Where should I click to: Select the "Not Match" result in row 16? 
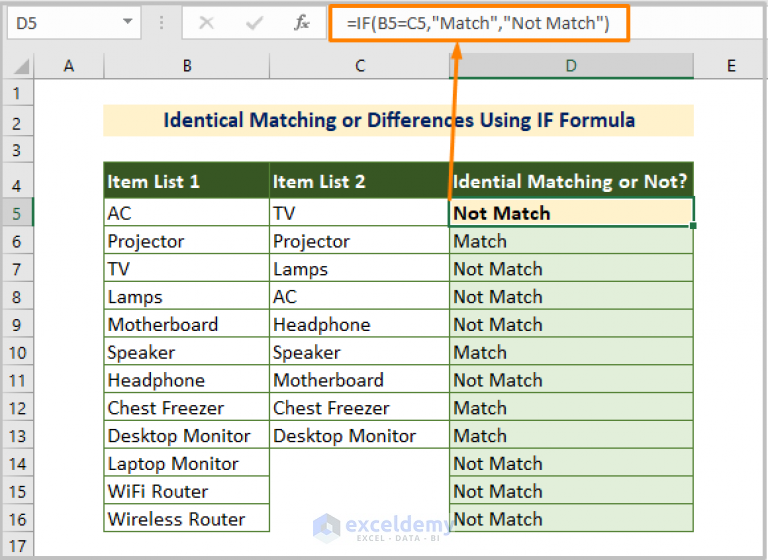tap(571, 519)
